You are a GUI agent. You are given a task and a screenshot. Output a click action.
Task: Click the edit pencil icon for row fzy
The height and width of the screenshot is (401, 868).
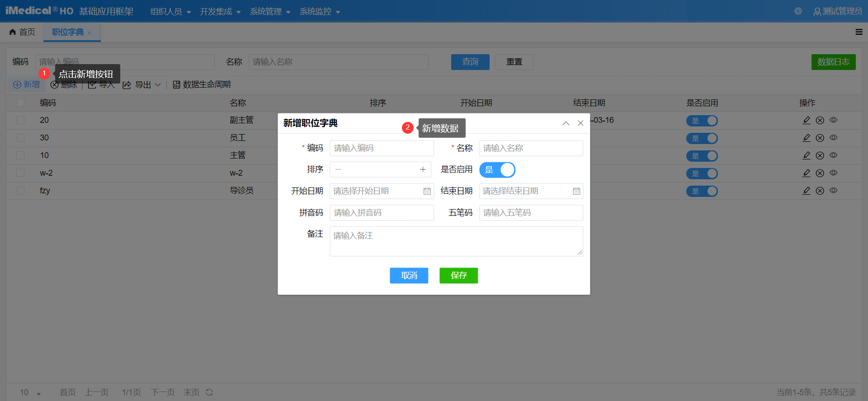[806, 191]
